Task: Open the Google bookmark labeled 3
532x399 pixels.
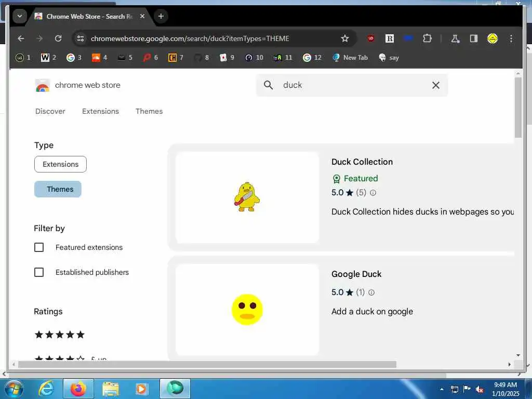Action: [x=74, y=57]
